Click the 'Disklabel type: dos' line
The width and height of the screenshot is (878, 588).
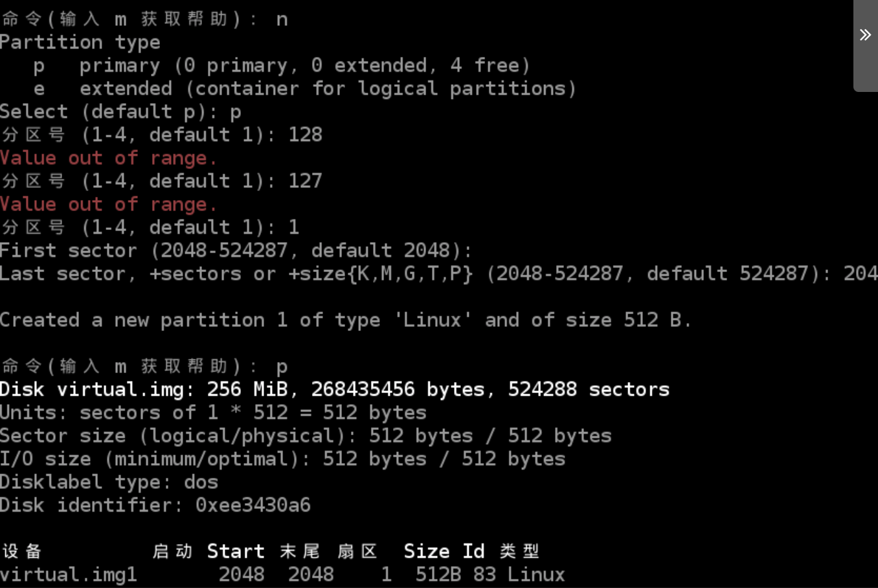109,482
